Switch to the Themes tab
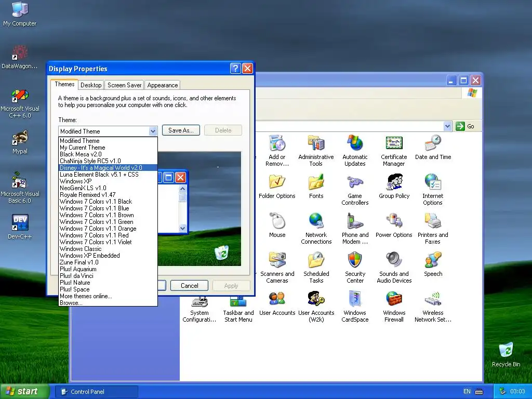 click(x=64, y=84)
